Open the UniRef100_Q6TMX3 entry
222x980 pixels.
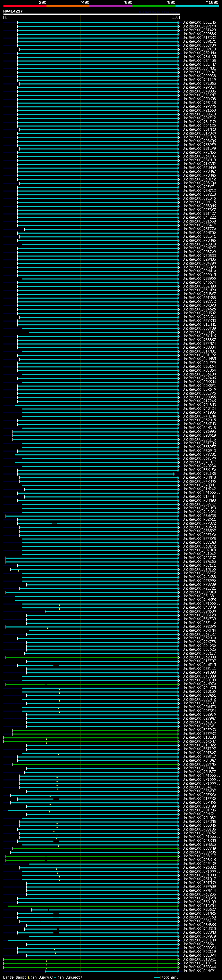[x=199, y=129]
